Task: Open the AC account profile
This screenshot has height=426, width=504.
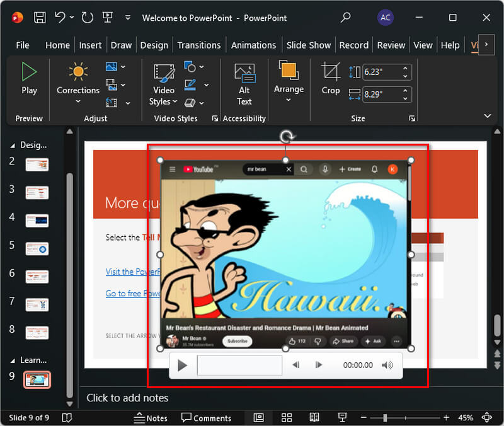Action: pos(385,18)
